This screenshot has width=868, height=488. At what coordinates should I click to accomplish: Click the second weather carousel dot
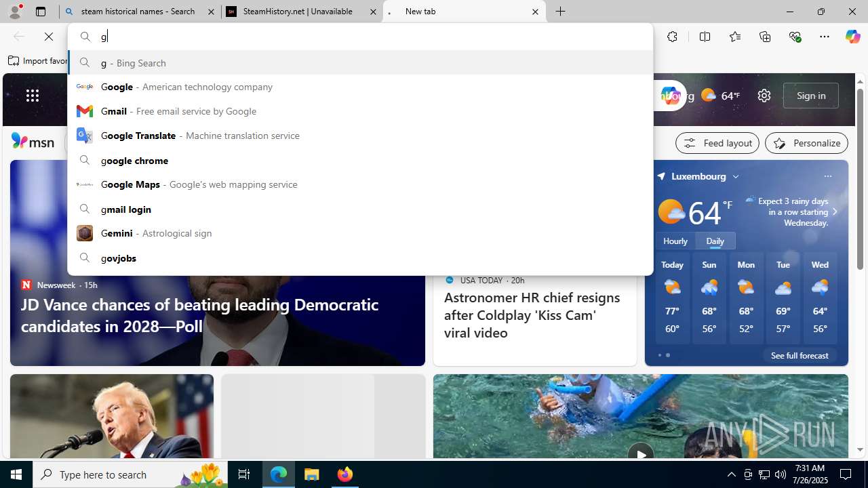coord(668,355)
